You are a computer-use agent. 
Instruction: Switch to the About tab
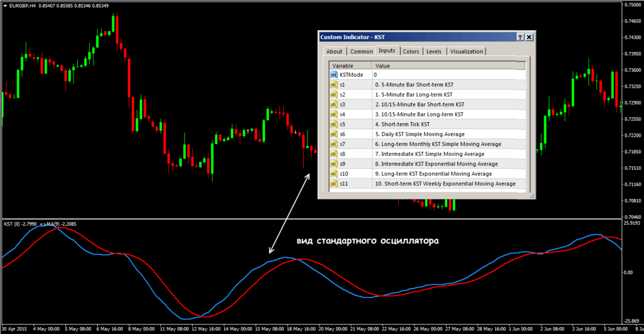point(334,51)
